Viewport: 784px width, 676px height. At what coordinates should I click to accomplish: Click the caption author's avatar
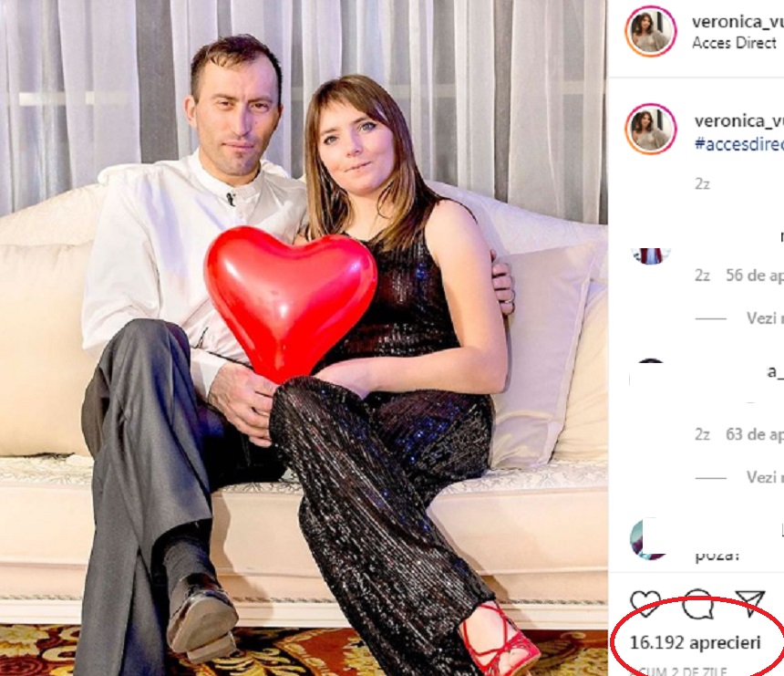point(650,129)
